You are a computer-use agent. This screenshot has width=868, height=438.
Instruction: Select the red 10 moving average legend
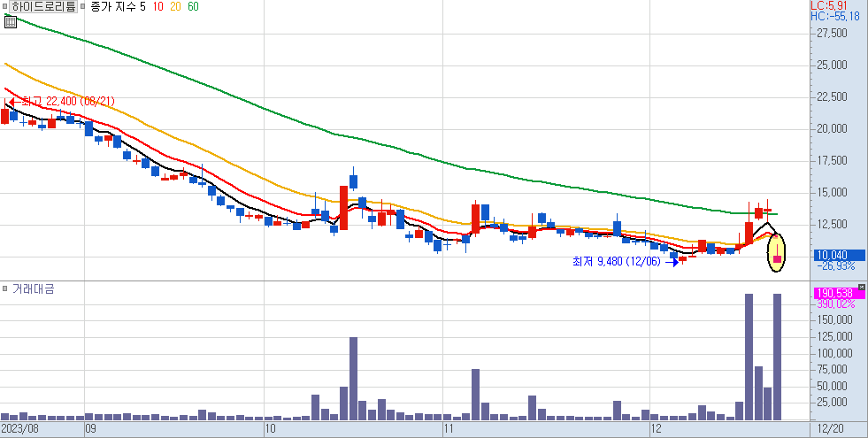(157, 7)
